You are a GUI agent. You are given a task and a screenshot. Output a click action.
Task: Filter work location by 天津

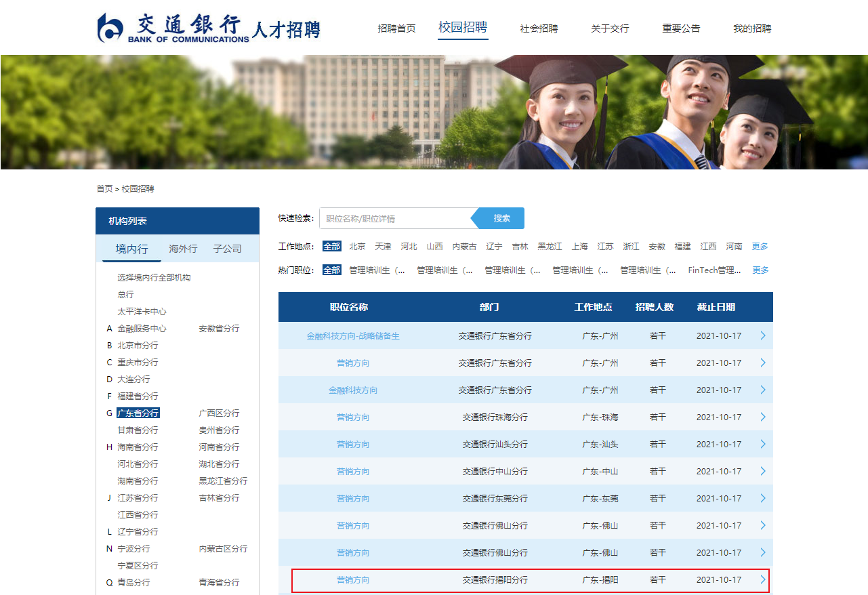[x=383, y=247]
